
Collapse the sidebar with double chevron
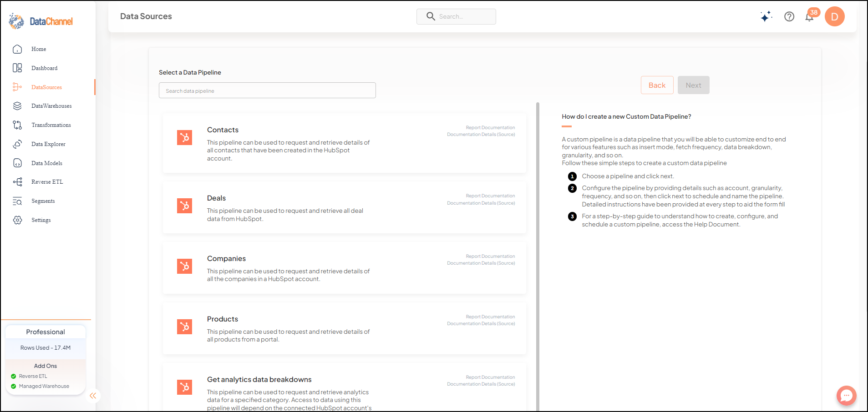pos(93,396)
